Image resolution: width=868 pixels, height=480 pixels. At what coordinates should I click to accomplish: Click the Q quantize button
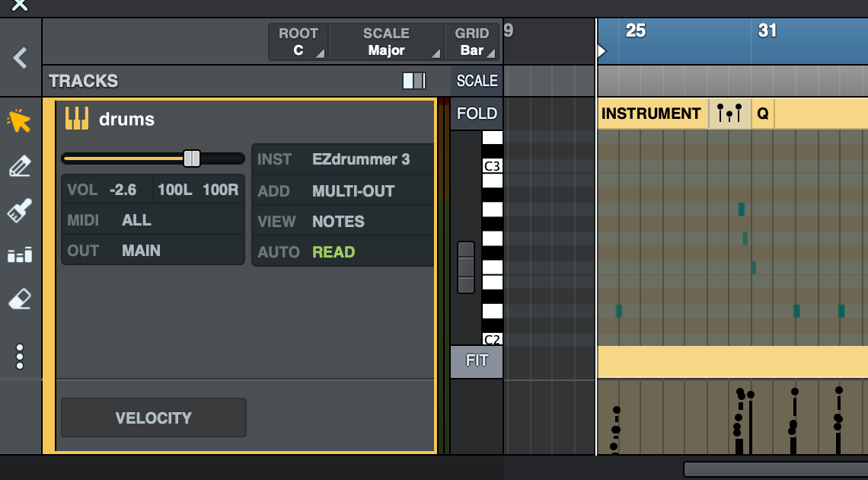[x=763, y=114]
